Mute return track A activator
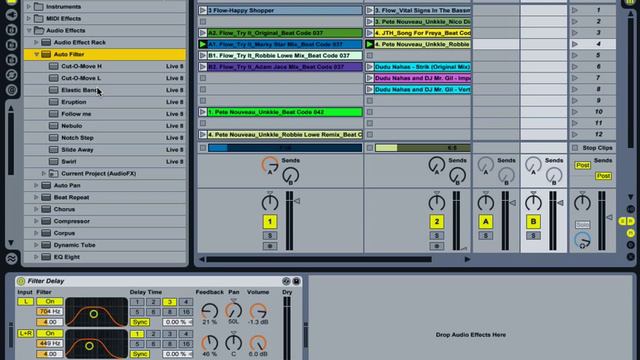640x360 pixels. tap(485, 222)
